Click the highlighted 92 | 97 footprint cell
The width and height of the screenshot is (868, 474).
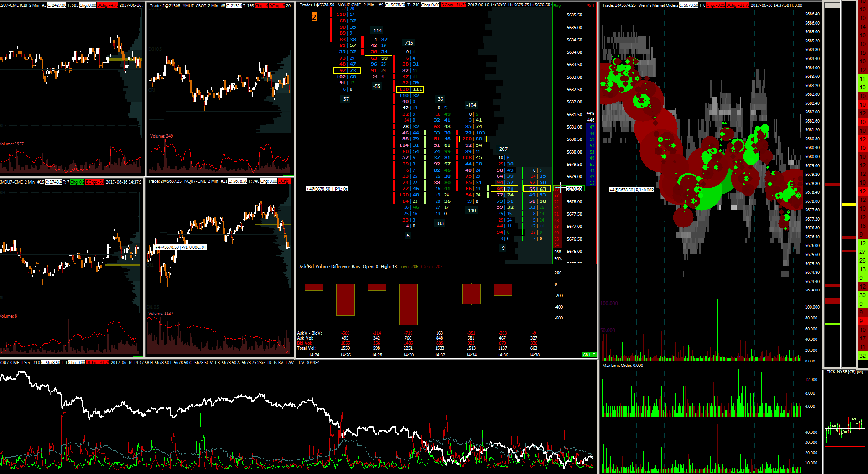pyautogui.click(x=442, y=164)
